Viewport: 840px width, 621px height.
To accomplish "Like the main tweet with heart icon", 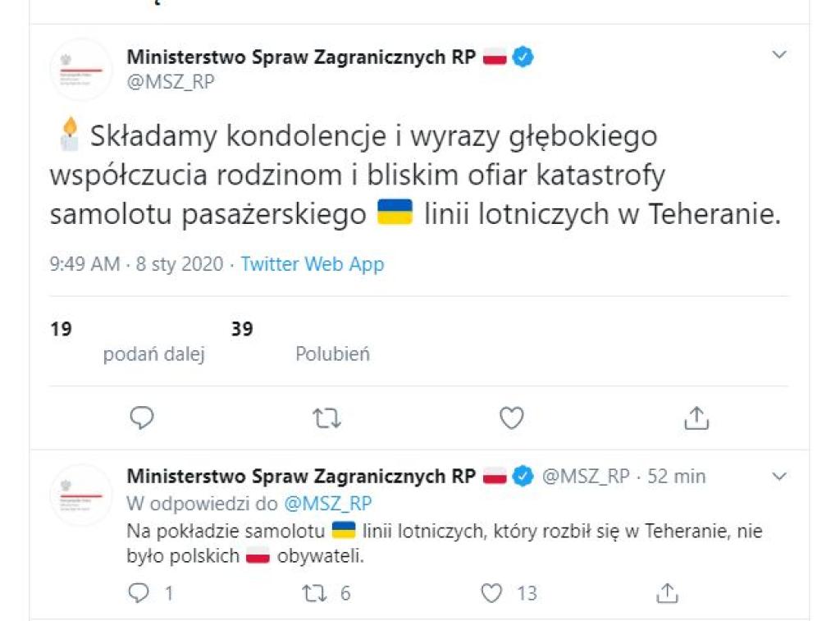I will [x=511, y=418].
